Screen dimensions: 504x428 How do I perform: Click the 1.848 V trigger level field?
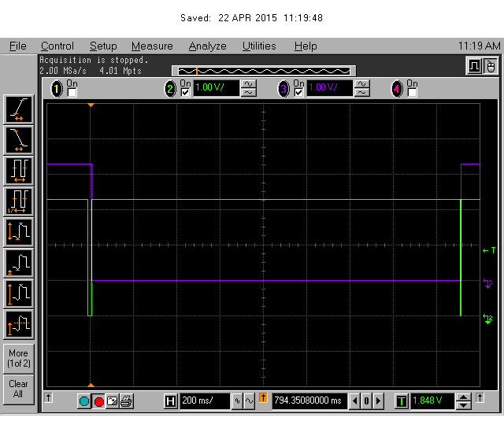432,400
